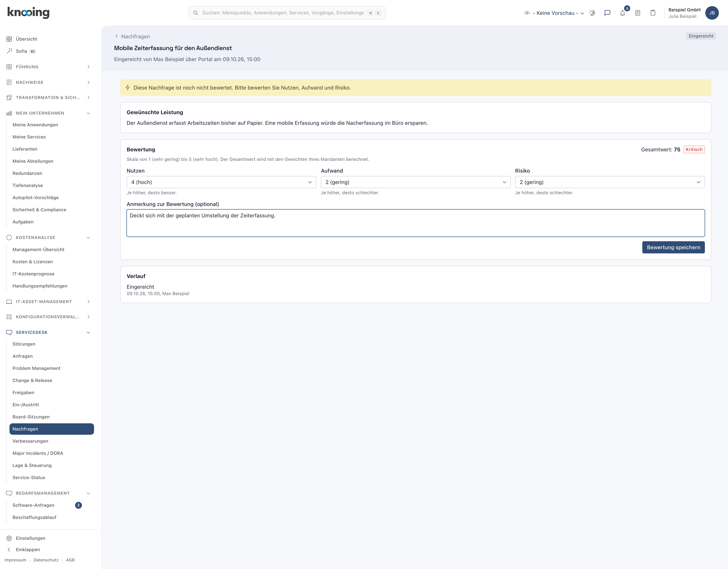Click the Anmerkung zur Bewertung text area
Image resolution: width=728 pixels, height=569 pixels.
(x=415, y=223)
